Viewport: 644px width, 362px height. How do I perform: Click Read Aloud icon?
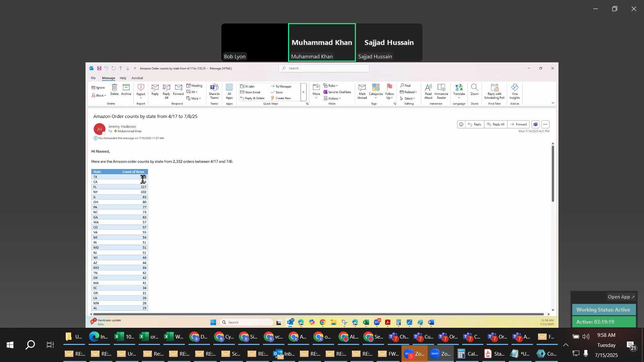pos(428,91)
